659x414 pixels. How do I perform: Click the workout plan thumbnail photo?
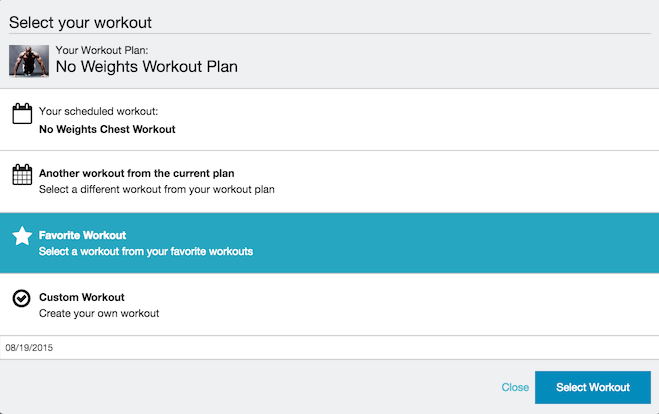(29, 61)
